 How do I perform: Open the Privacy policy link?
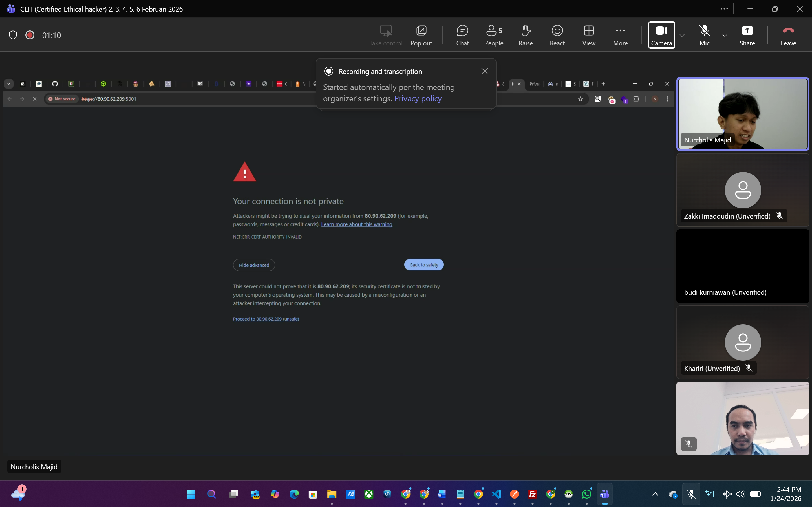[418, 99]
